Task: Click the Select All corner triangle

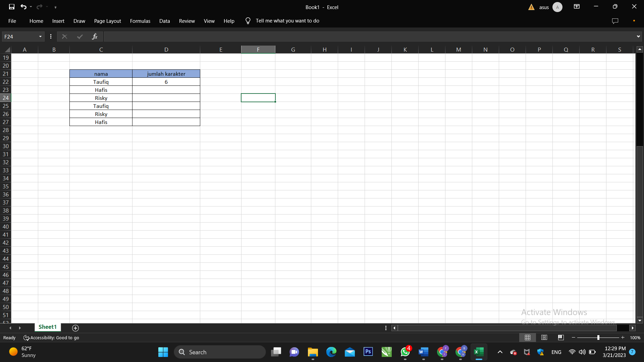Action: coord(7,50)
